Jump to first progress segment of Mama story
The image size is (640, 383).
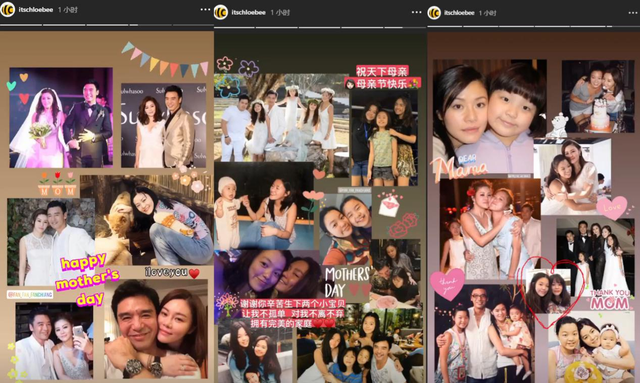pos(444,27)
